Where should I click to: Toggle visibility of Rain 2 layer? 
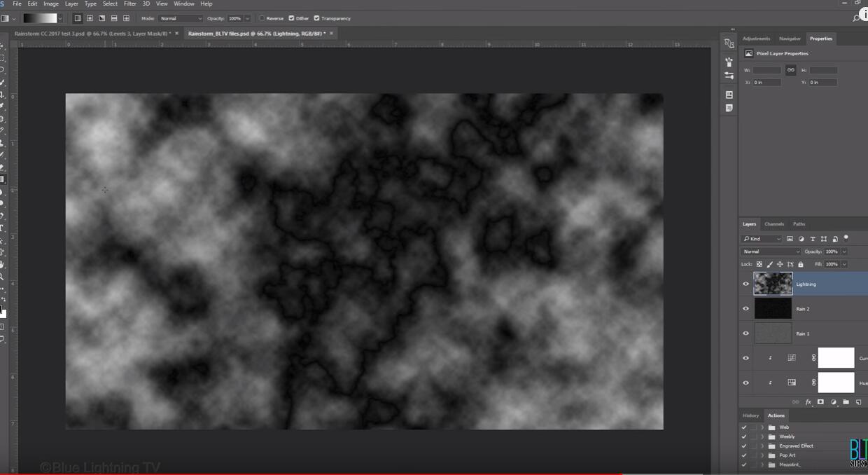coord(745,308)
